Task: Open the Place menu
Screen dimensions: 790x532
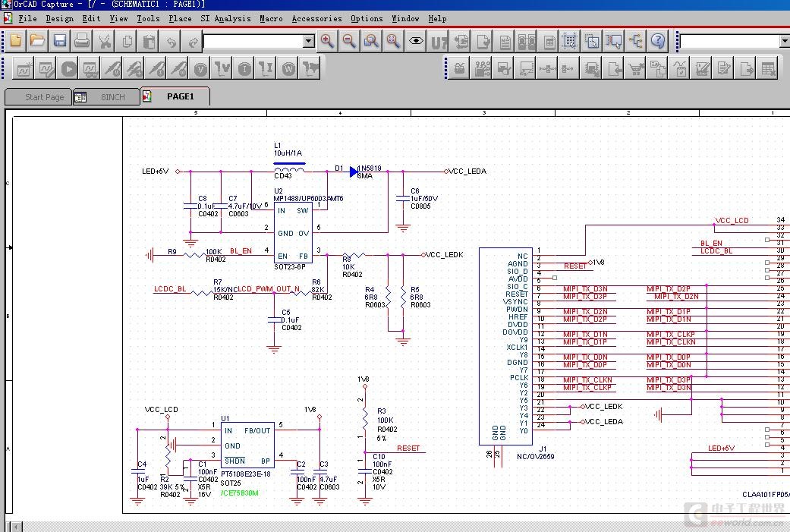Action: 180,19
